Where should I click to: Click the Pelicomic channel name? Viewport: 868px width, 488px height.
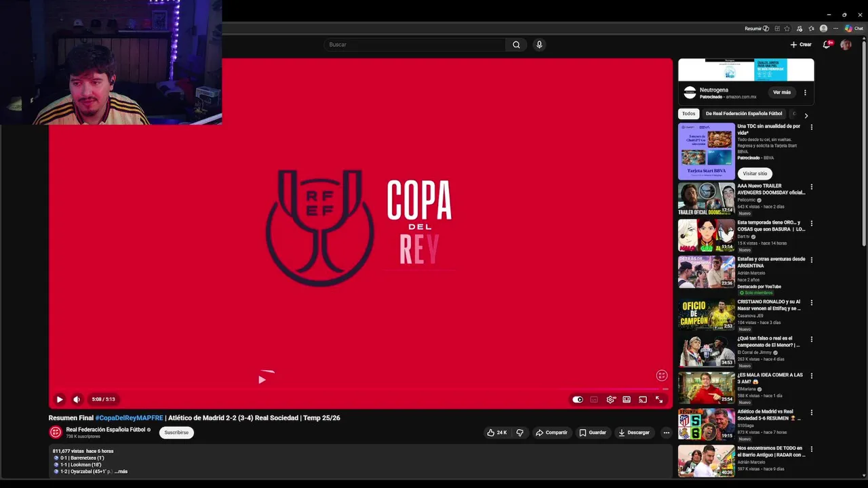pos(747,200)
